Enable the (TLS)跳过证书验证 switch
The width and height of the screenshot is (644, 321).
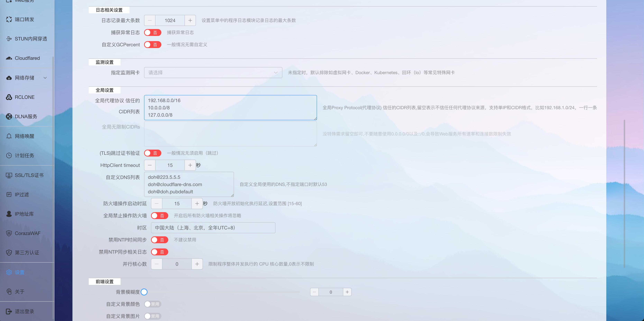(153, 153)
